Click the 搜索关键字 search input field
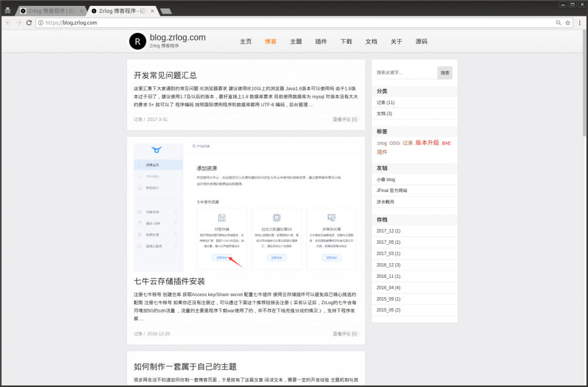The height and width of the screenshot is (387, 588). 406,73
